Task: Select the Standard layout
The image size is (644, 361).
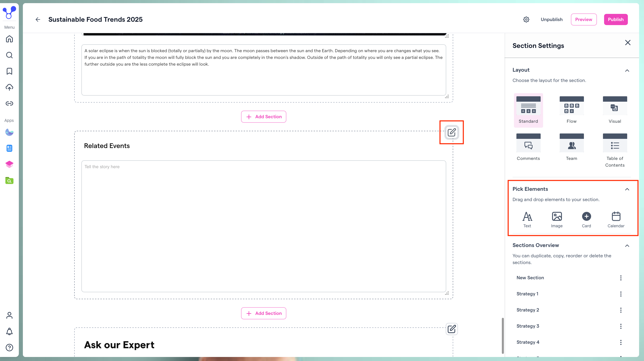Action: (528, 110)
